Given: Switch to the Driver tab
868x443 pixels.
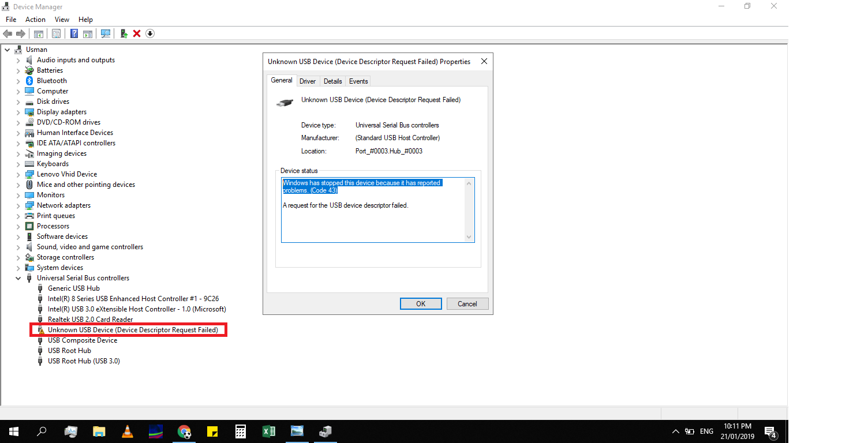Looking at the screenshot, I should [308, 81].
